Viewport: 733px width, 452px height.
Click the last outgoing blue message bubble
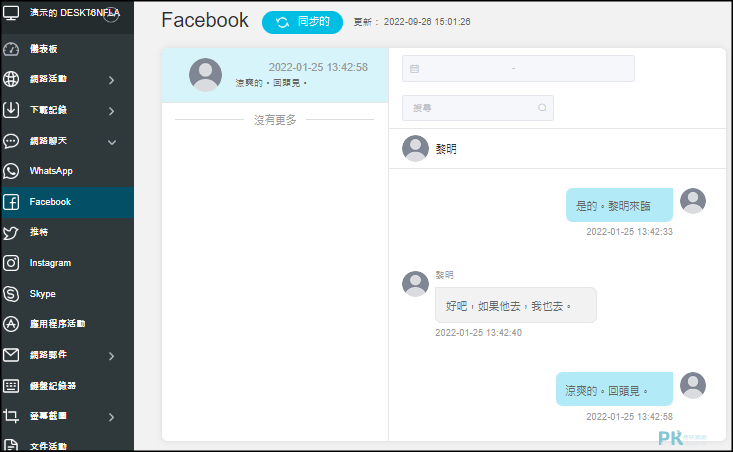pyautogui.click(x=614, y=389)
